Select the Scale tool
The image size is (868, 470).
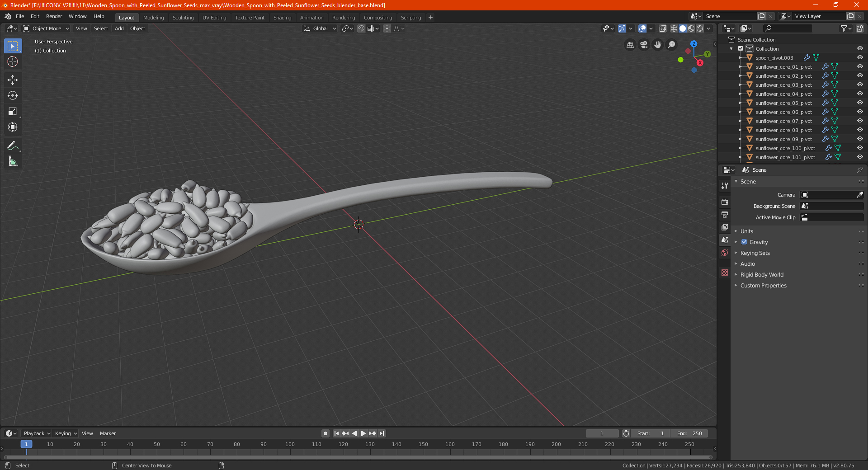pos(13,112)
